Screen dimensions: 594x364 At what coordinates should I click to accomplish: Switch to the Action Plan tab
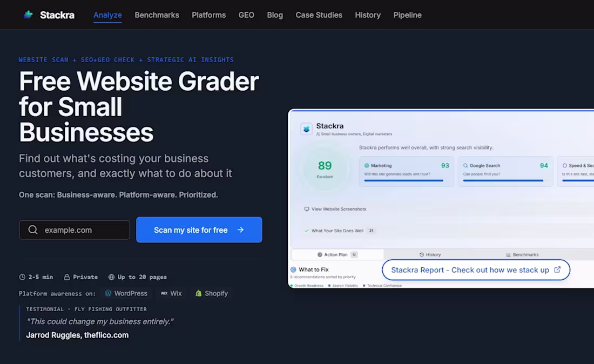[337, 254]
